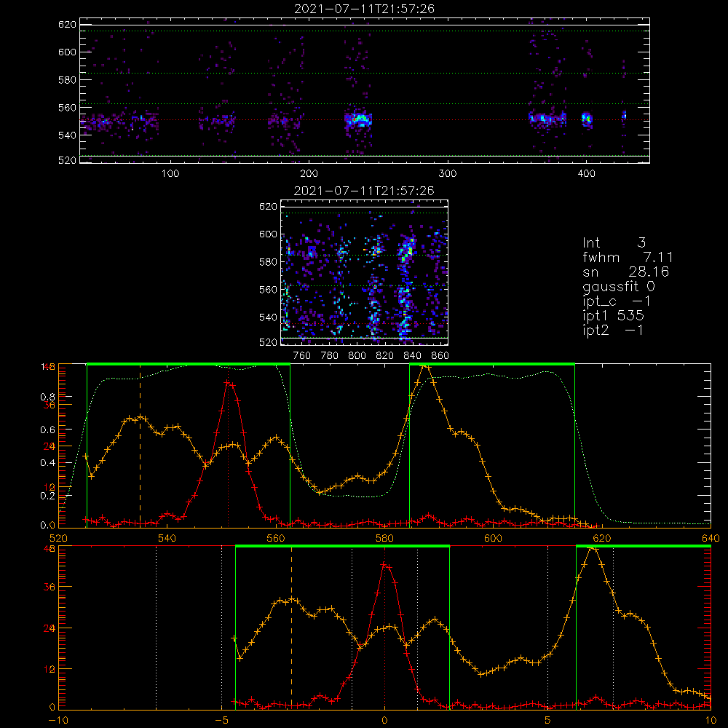The width and height of the screenshot is (728, 728).
Task: Click left axis label '0.4' in profile plot
Action: click(47, 463)
